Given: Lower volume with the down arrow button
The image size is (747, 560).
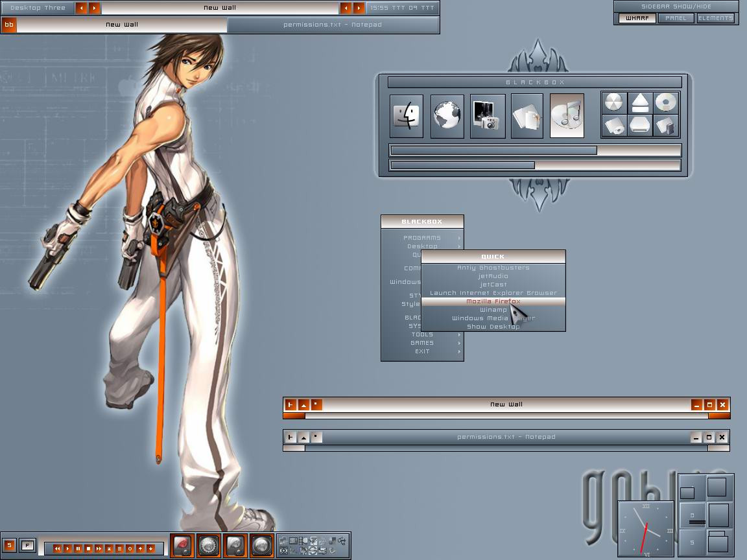Looking at the screenshot, I should tap(150, 548).
